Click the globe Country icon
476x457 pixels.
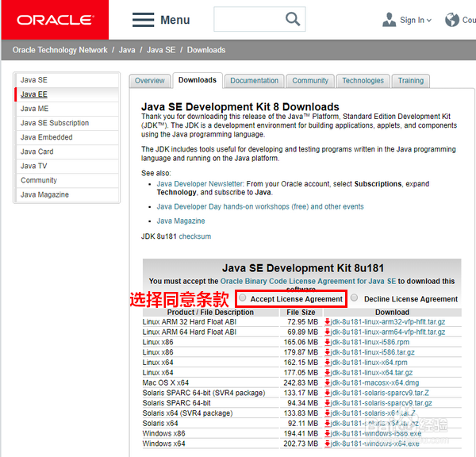pyautogui.click(x=452, y=20)
